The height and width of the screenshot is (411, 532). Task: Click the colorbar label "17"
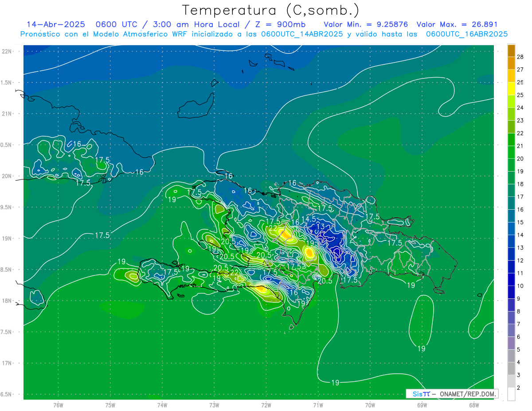point(520,197)
